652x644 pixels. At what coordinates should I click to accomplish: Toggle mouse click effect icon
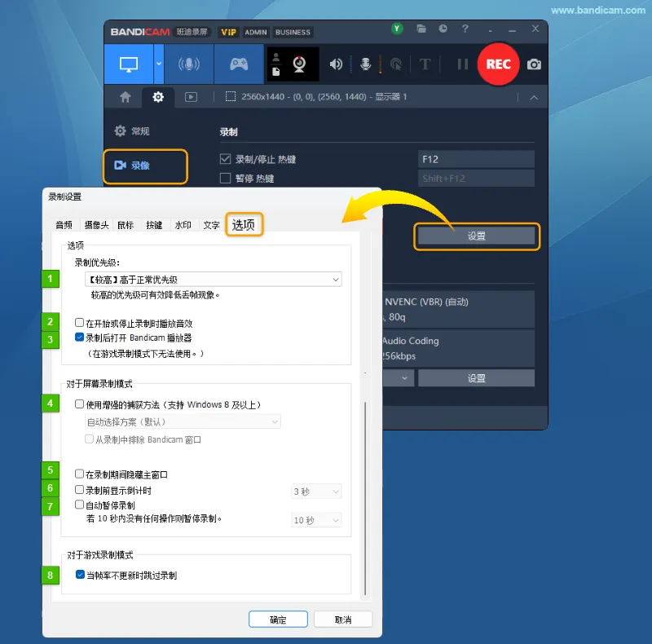(x=396, y=64)
